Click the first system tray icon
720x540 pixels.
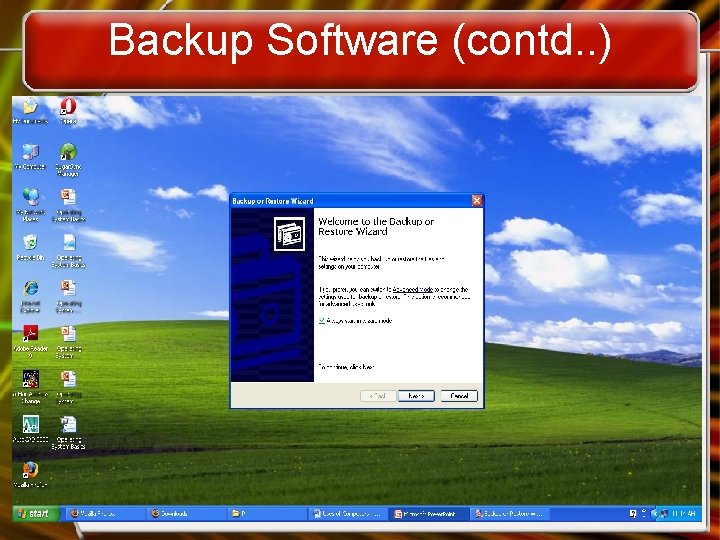click(x=633, y=514)
